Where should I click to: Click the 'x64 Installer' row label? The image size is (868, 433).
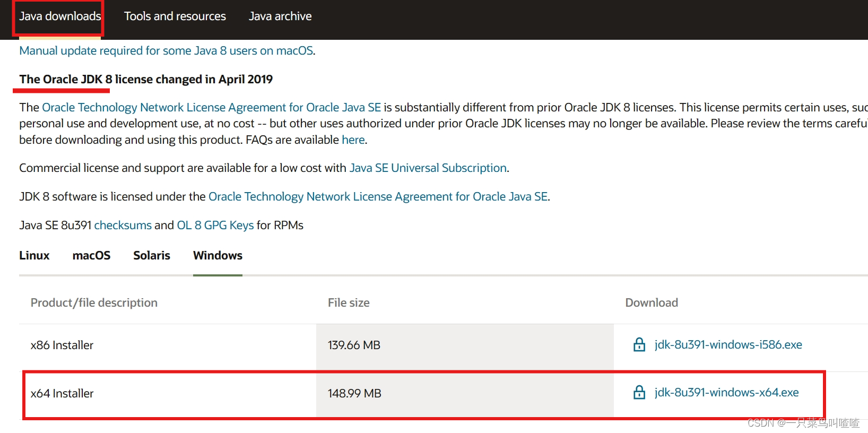(x=62, y=393)
